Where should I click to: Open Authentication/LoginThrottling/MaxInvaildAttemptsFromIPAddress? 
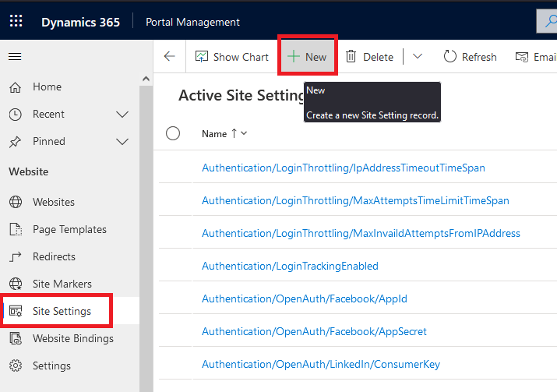[361, 233]
